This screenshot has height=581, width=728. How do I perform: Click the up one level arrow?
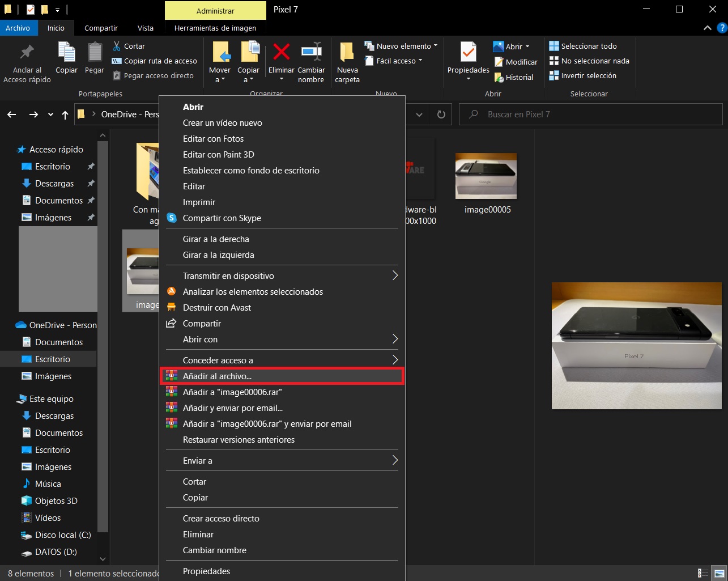coord(65,114)
